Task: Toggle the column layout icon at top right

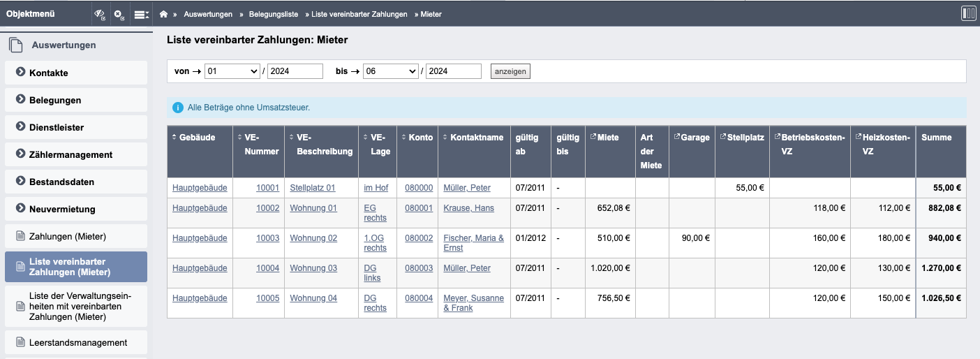Action: [x=968, y=13]
